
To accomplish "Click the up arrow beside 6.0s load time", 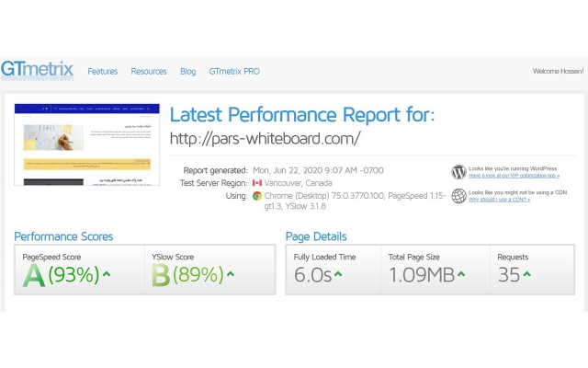I will click(x=338, y=274).
